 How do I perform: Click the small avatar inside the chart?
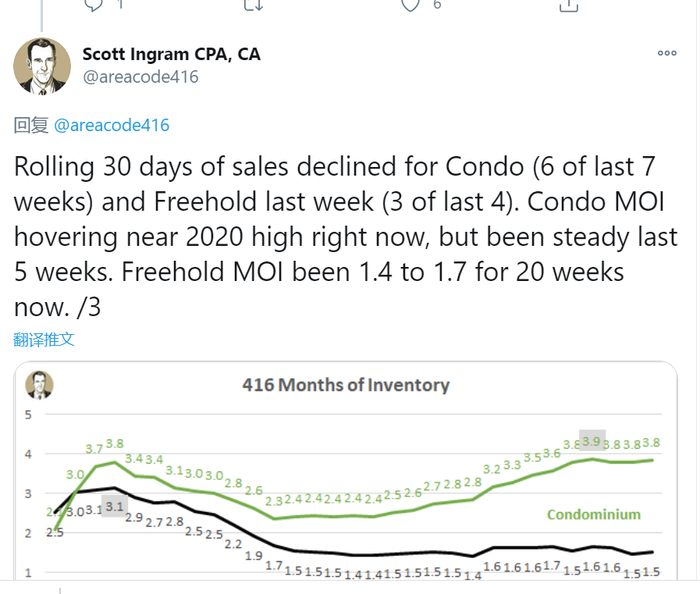click(39, 385)
